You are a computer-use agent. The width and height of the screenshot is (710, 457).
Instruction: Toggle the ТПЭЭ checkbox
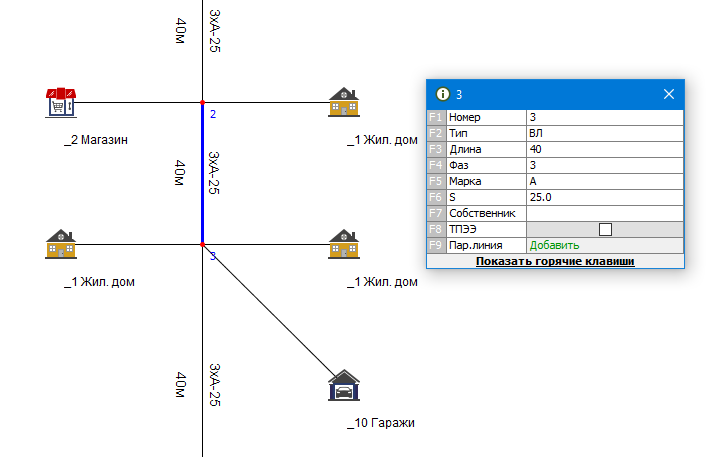click(605, 229)
